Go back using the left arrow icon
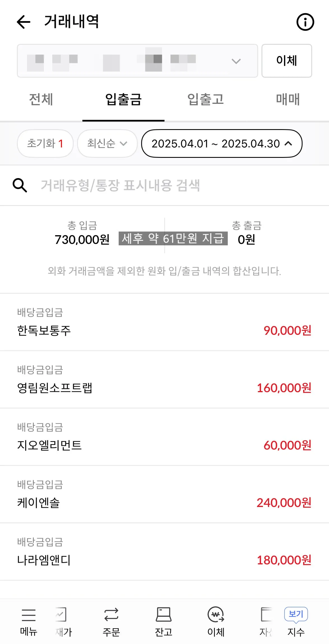 tap(24, 22)
